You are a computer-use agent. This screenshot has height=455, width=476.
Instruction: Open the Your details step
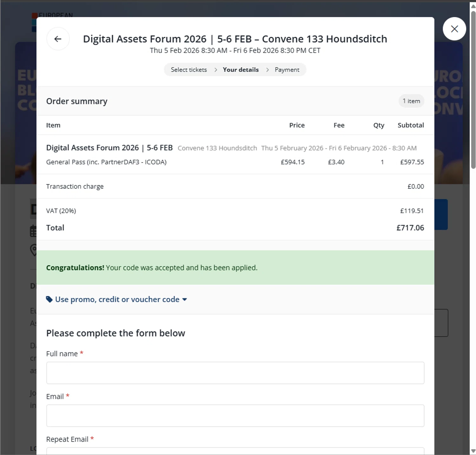point(241,69)
